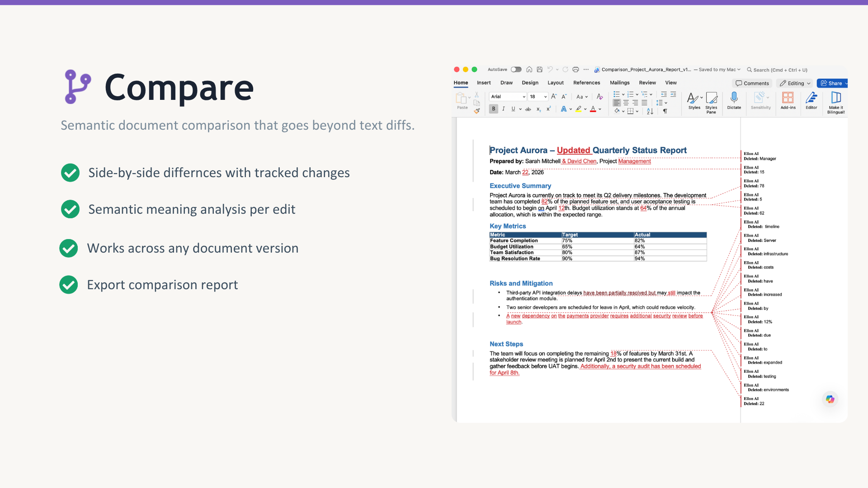Toggle Italic formatting
Image resolution: width=868 pixels, height=488 pixels.
coord(503,109)
